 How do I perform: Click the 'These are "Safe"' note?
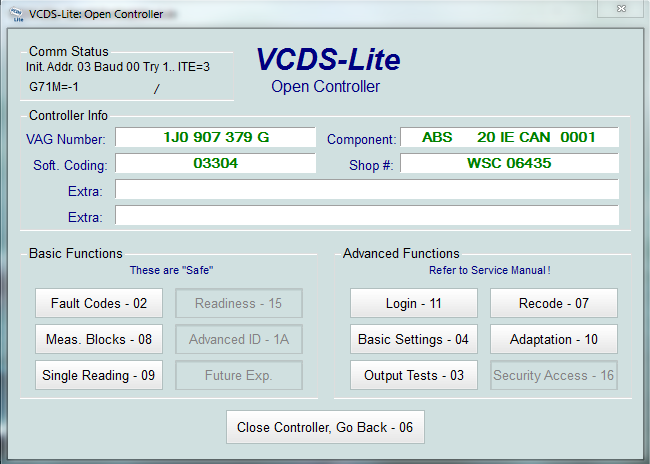tap(171, 270)
